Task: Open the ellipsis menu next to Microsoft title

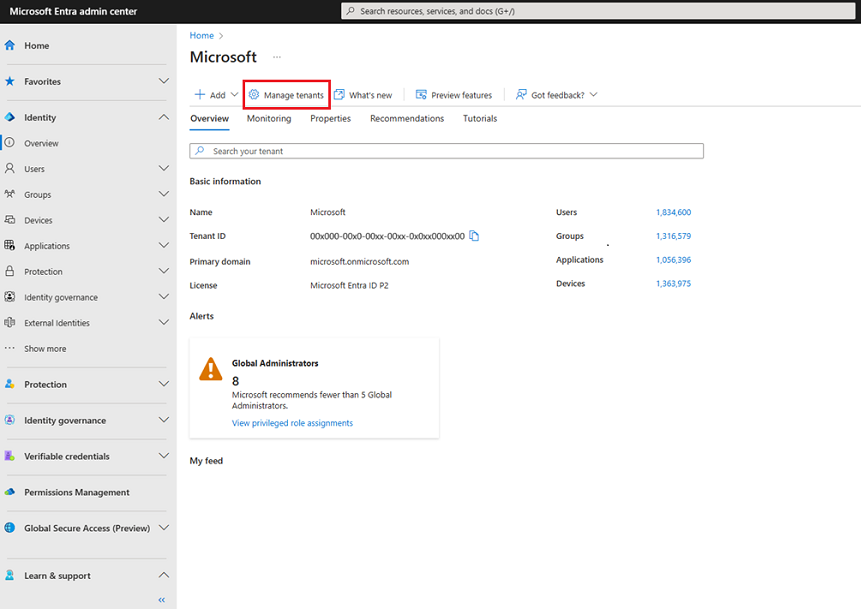Action: pyautogui.click(x=277, y=57)
